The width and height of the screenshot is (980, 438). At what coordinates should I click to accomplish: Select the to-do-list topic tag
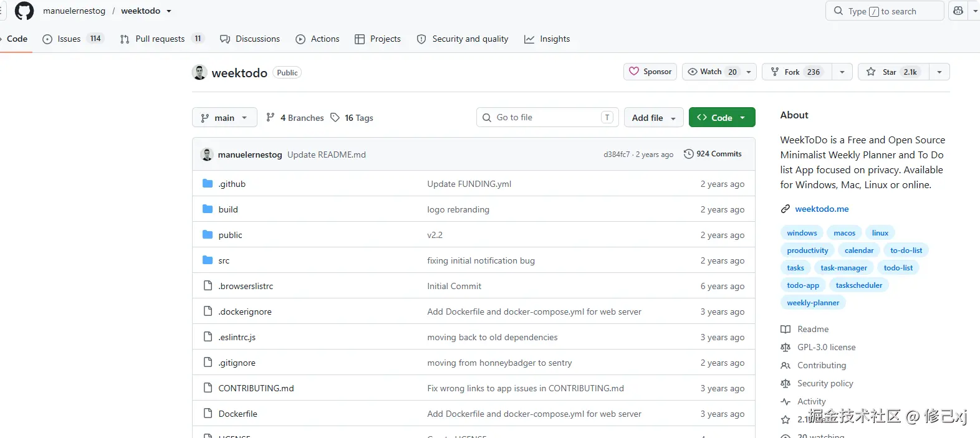click(906, 250)
